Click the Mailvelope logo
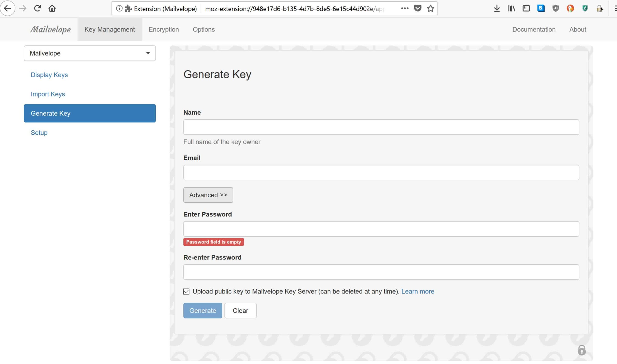The image size is (617, 364). tap(50, 29)
